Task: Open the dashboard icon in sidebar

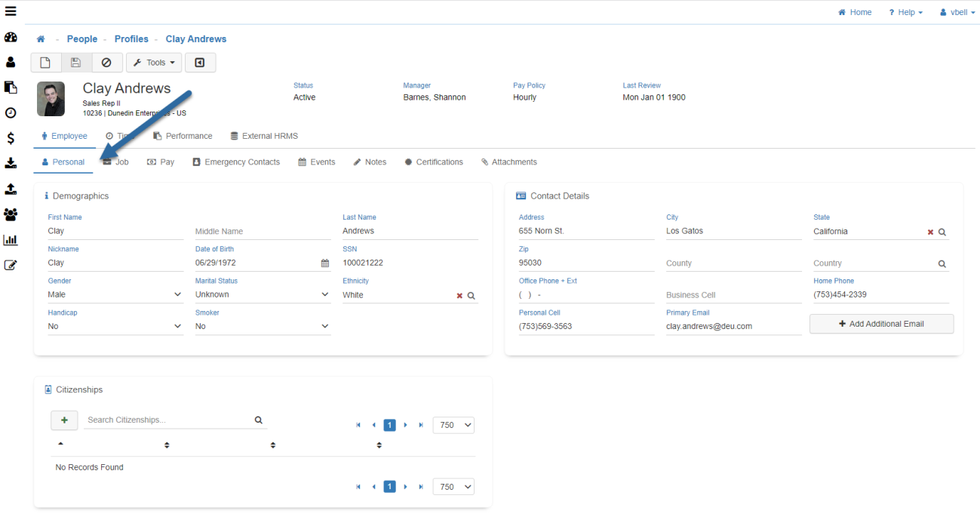Action: 11,37
